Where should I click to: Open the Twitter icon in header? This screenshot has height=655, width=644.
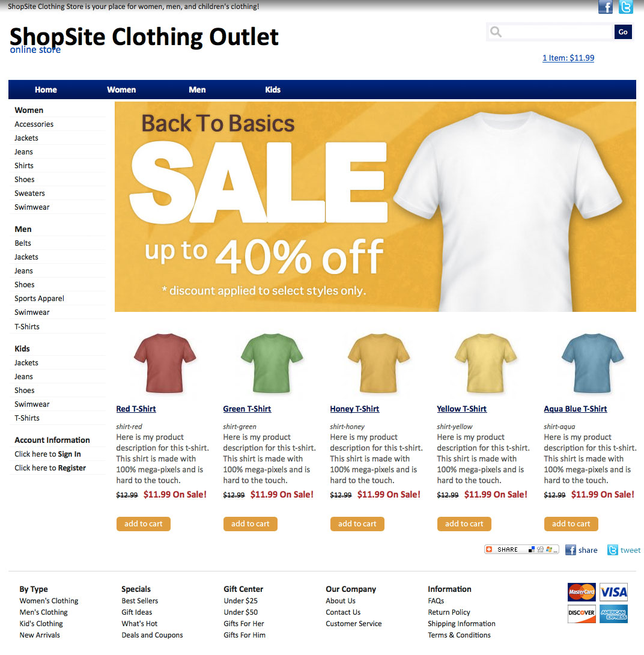pyautogui.click(x=625, y=7)
